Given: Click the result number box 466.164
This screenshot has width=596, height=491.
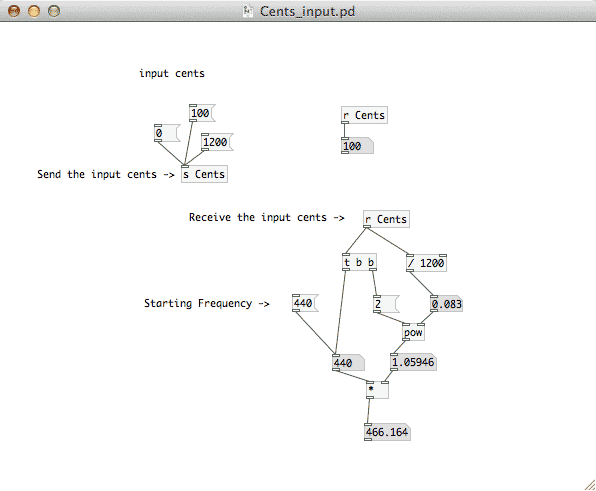Looking at the screenshot, I should [387, 432].
